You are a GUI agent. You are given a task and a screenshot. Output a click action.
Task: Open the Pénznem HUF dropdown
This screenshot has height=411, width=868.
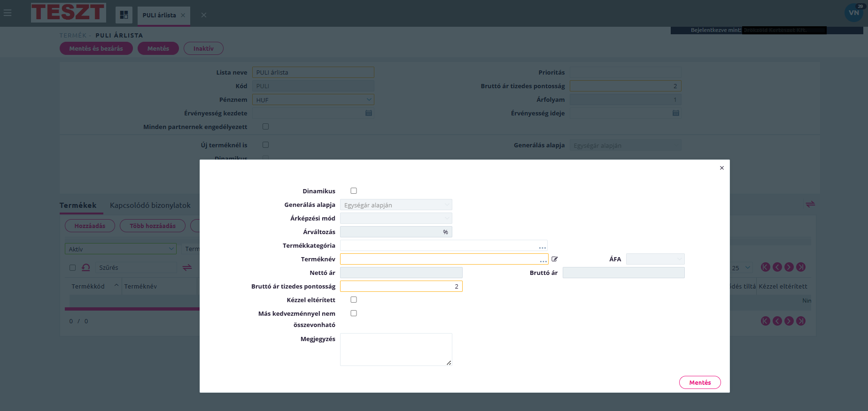[x=313, y=99]
